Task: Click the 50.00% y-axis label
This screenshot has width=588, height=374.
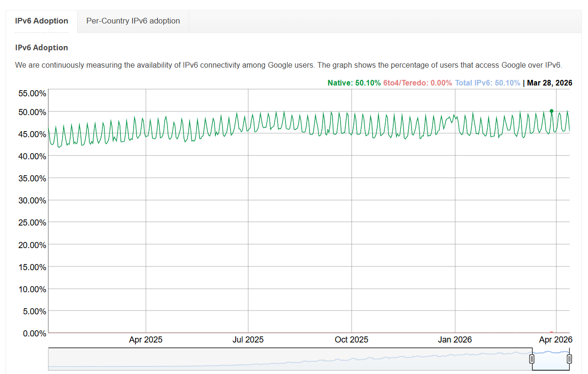Action: 32,112
